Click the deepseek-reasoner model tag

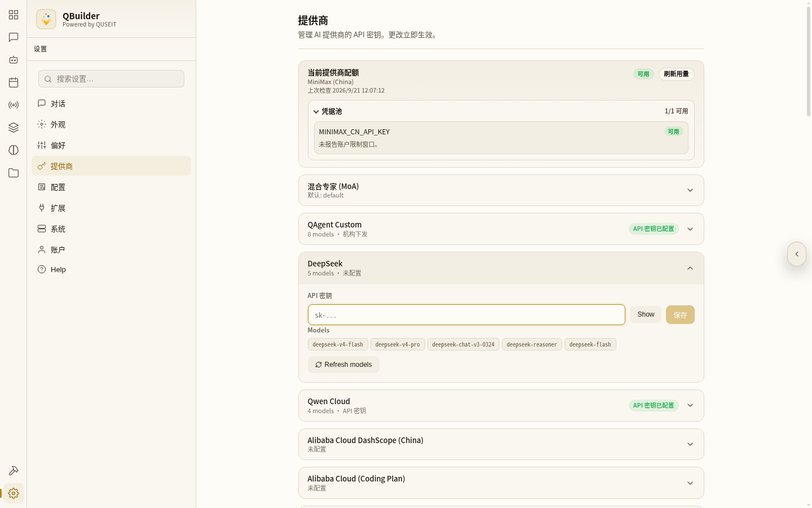pos(532,344)
